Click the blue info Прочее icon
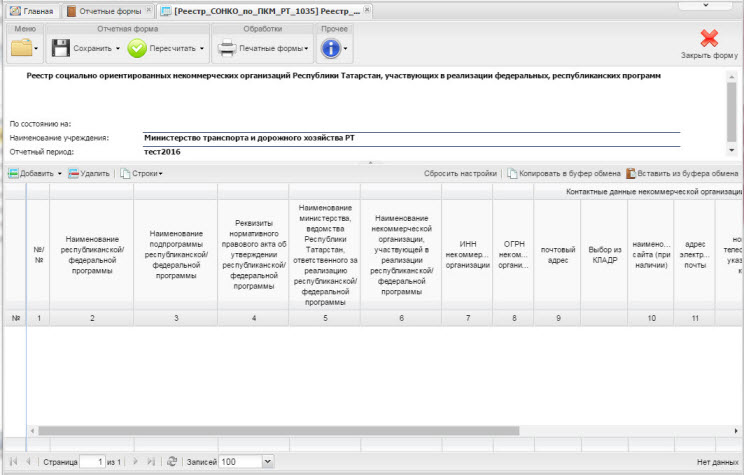This screenshot has width=744, height=475. tap(331, 48)
